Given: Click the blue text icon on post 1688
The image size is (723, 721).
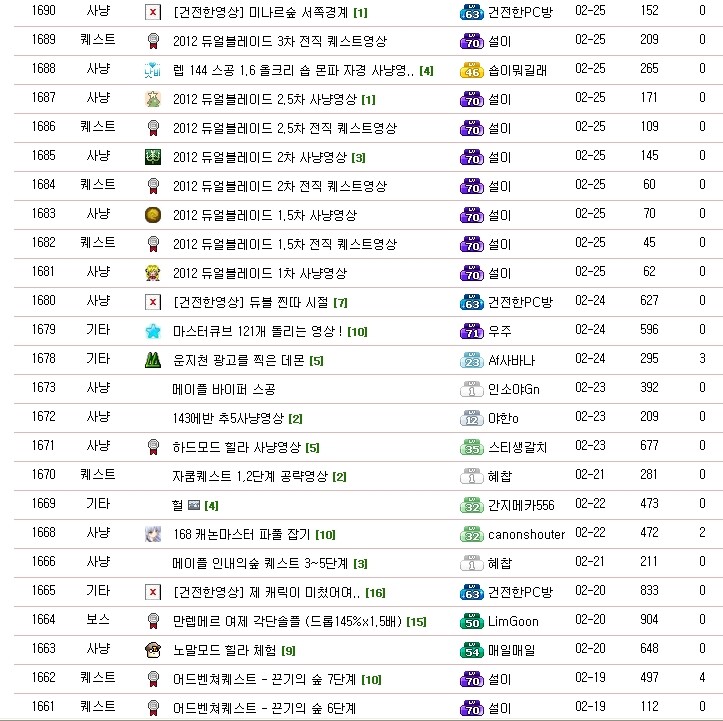Looking at the screenshot, I should pyautogui.click(x=153, y=70).
